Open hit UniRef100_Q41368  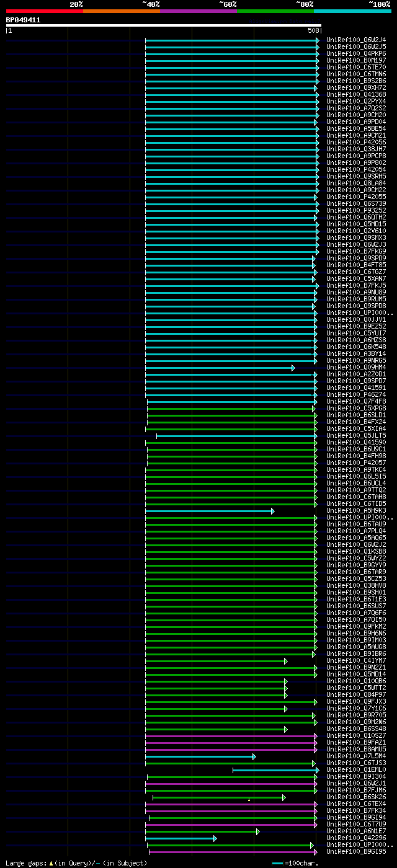[x=356, y=95]
